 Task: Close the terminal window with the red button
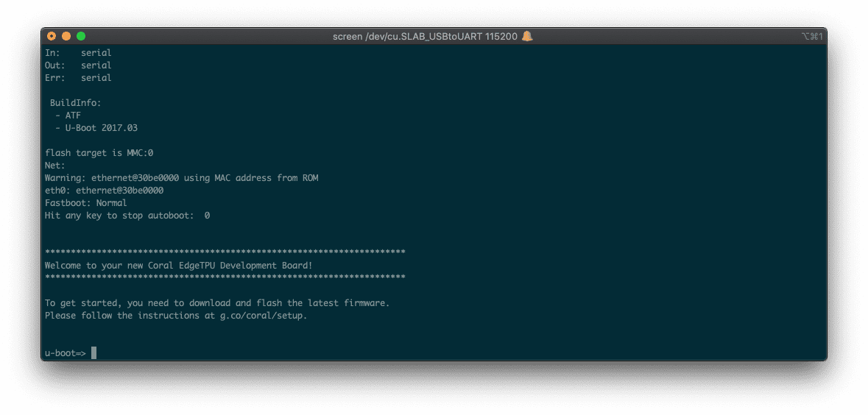pos(52,36)
